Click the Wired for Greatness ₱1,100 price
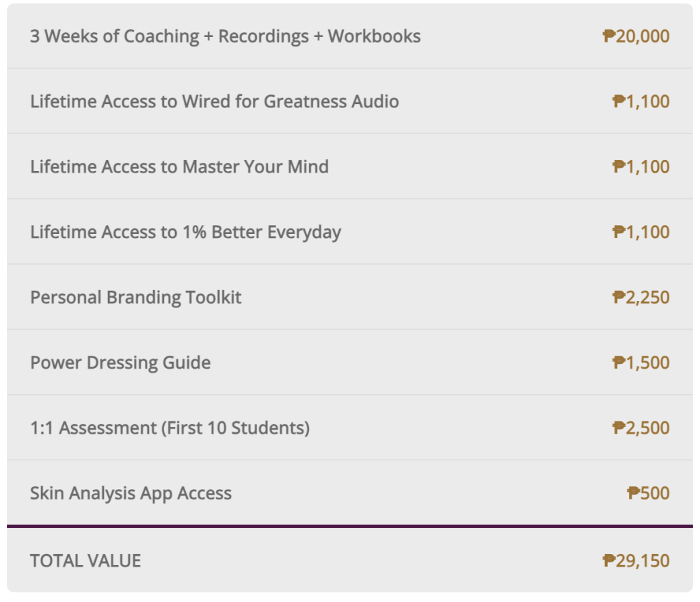 click(x=641, y=102)
